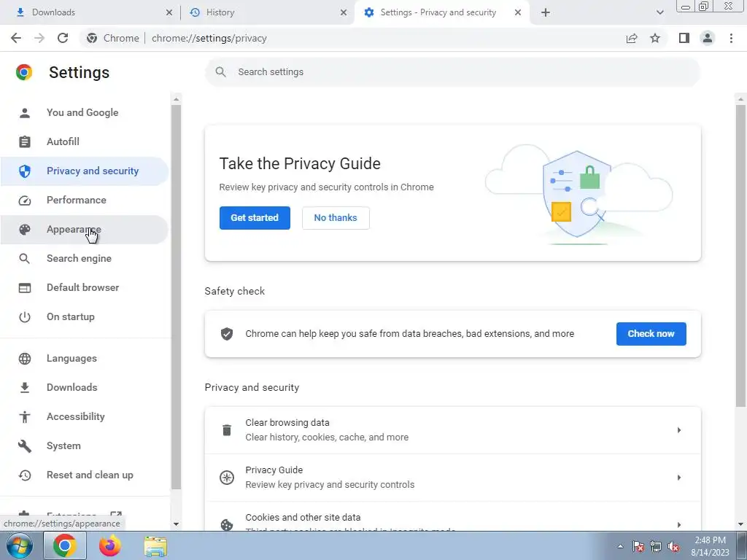Toggle the side panel icon
The height and width of the screenshot is (560, 747).
[x=684, y=38]
